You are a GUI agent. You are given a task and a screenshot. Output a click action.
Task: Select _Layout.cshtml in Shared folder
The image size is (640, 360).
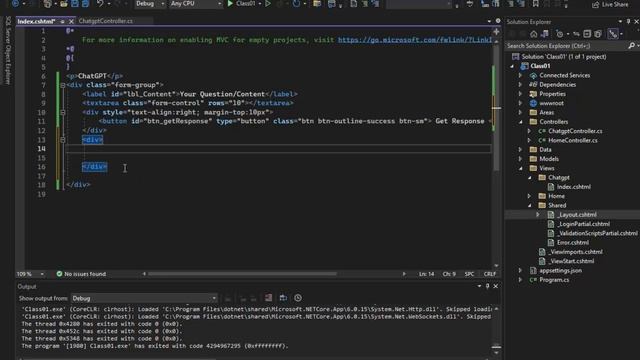pos(577,215)
